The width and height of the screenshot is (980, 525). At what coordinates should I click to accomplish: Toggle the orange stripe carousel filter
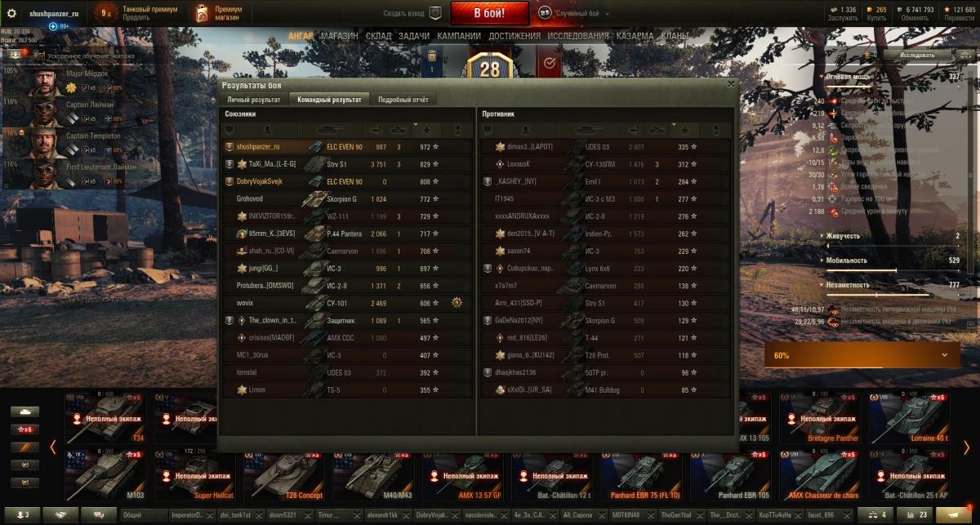click(x=24, y=447)
